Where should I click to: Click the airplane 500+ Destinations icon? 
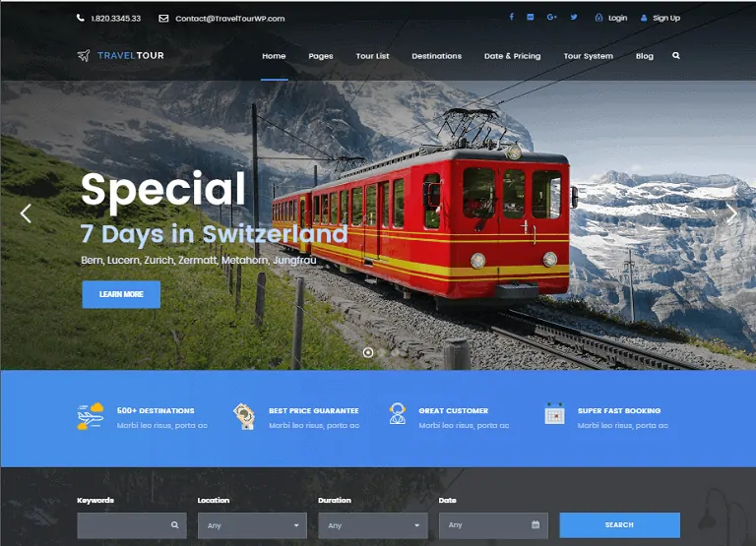point(91,416)
